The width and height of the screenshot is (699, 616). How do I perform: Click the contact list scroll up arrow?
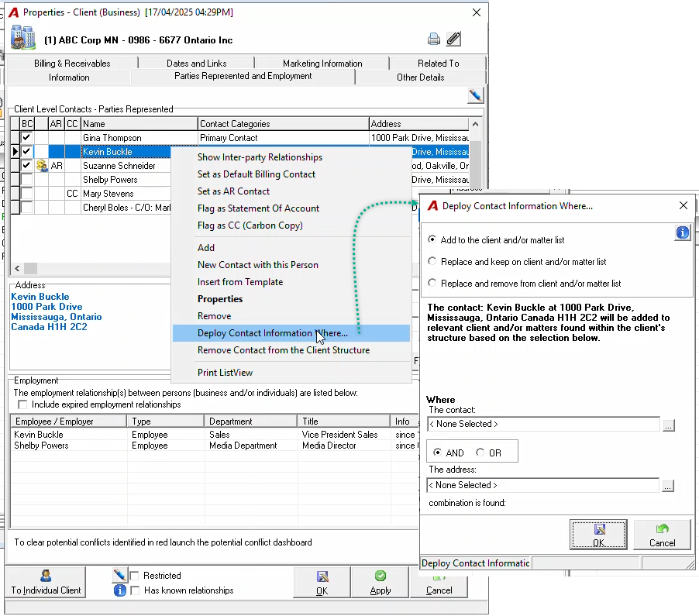tap(475, 124)
